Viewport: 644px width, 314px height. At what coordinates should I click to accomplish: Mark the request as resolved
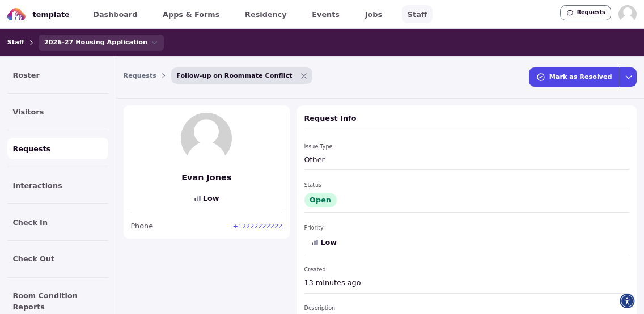coord(574,77)
